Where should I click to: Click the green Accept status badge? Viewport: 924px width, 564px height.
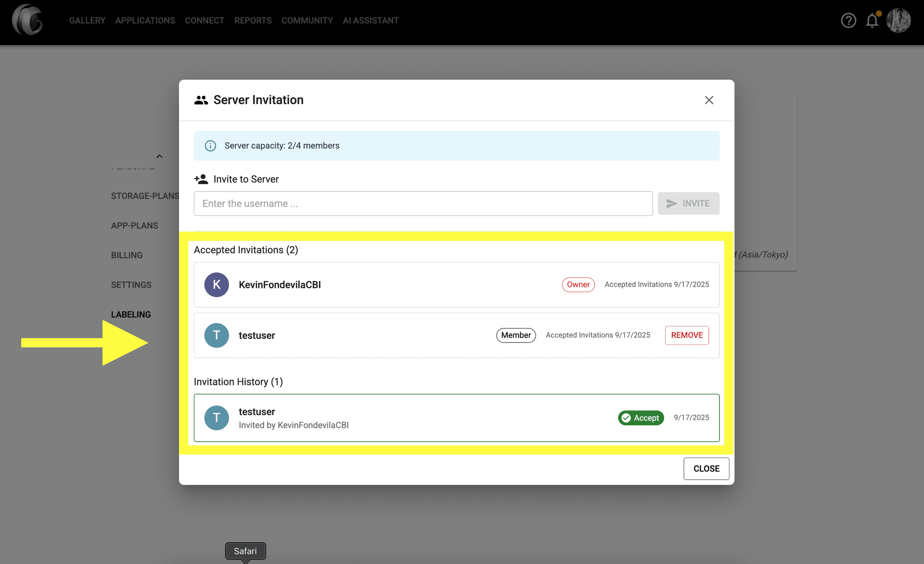(641, 418)
